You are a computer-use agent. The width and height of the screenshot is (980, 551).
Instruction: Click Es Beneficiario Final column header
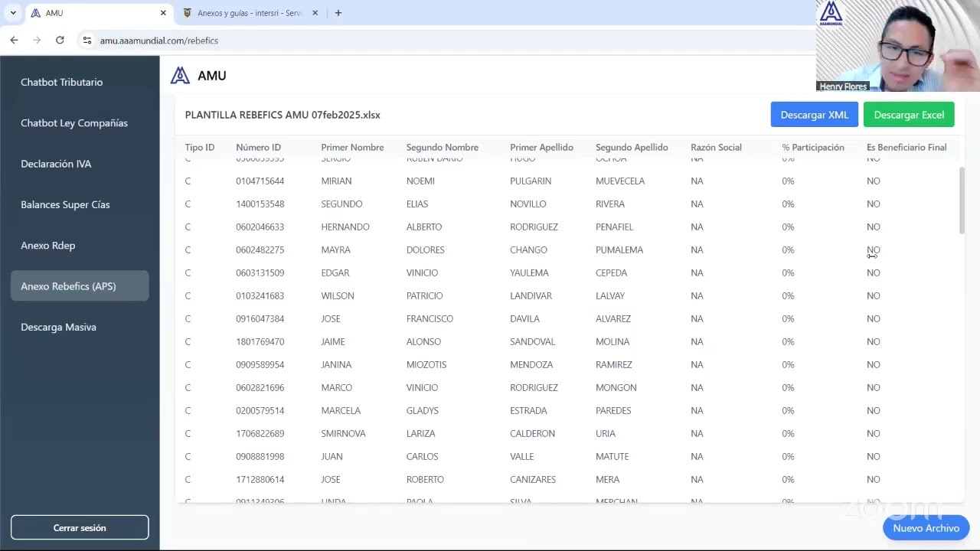pyautogui.click(x=906, y=147)
